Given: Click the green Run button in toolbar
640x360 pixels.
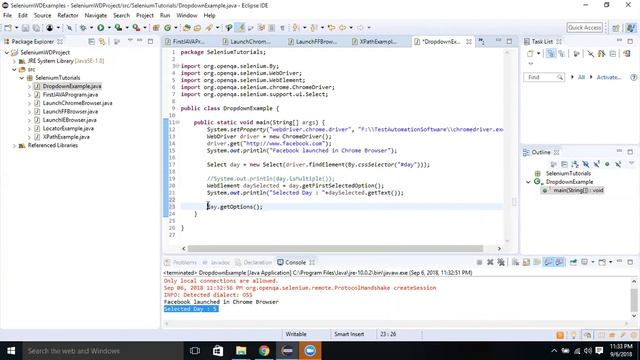Looking at the screenshot, I should 100,28.
